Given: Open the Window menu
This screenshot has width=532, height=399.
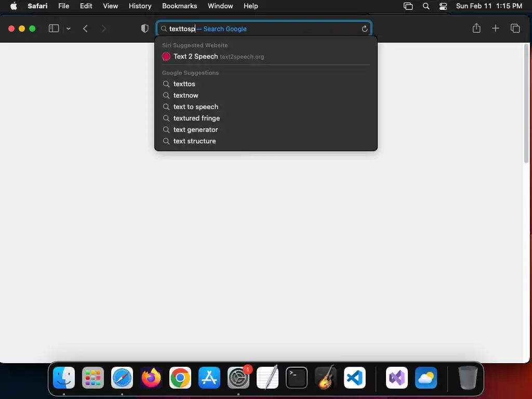Looking at the screenshot, I should coord(220,6).
